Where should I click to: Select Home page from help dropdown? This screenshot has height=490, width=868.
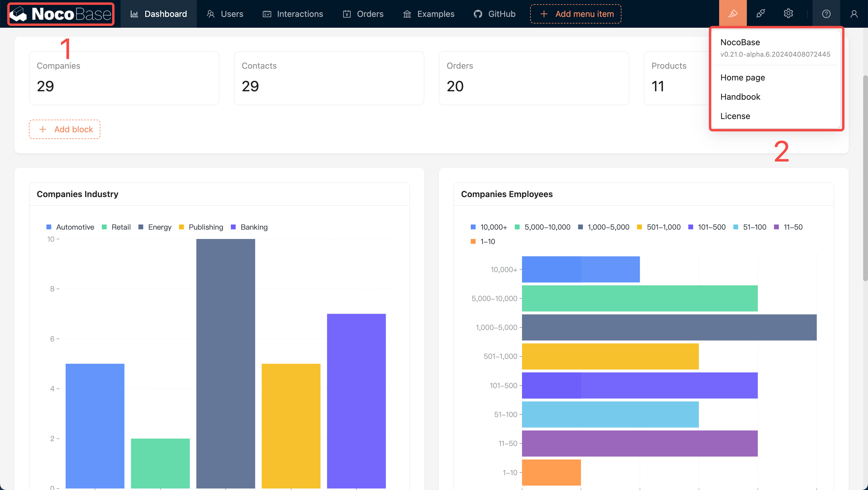pyautogui.click(x=742, y=77)
